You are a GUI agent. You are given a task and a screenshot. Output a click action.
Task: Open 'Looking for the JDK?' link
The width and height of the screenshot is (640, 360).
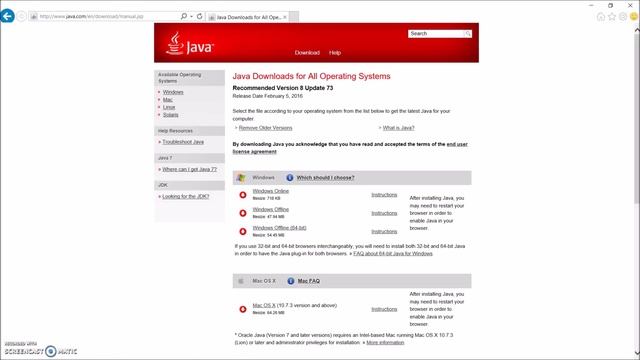186,196
